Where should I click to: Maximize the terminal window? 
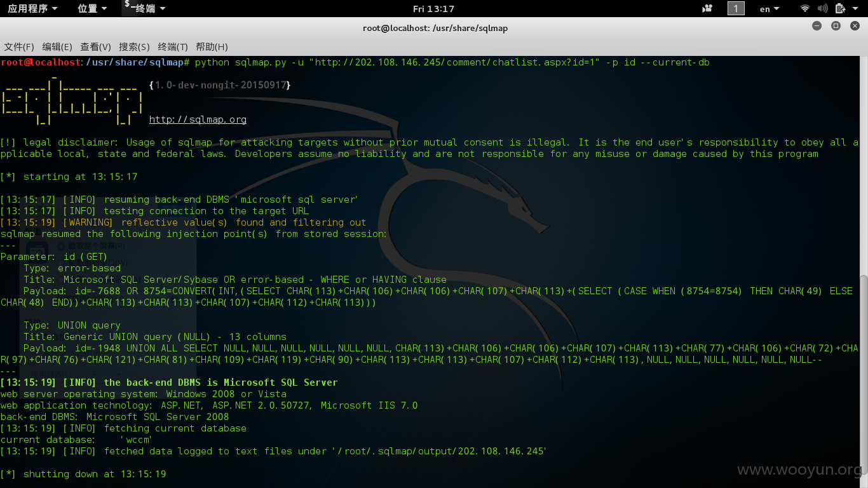click(836, 26)
